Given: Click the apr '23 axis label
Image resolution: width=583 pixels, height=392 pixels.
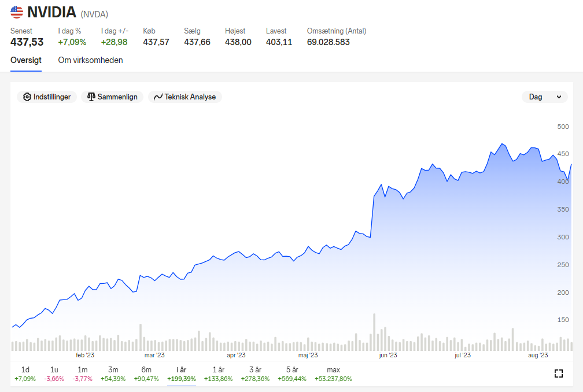Looking at the screenshot, I should click(x=236, y=355).
